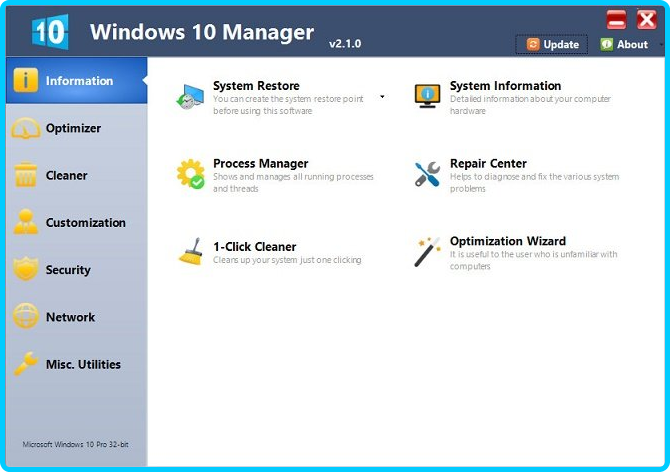Open the Misc. Utilities section
This screenshot has height=472, width=670.
click(x=76, y=364)
